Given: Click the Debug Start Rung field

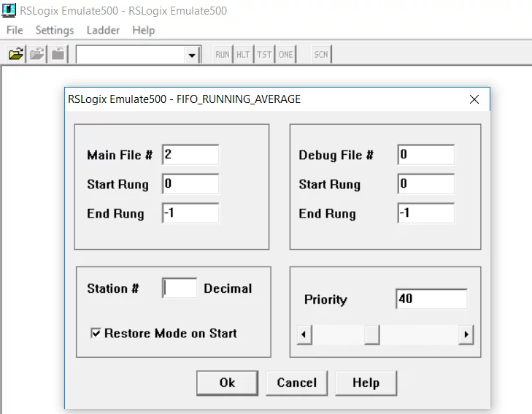Looking at the screenshot, I should (426, 184).
